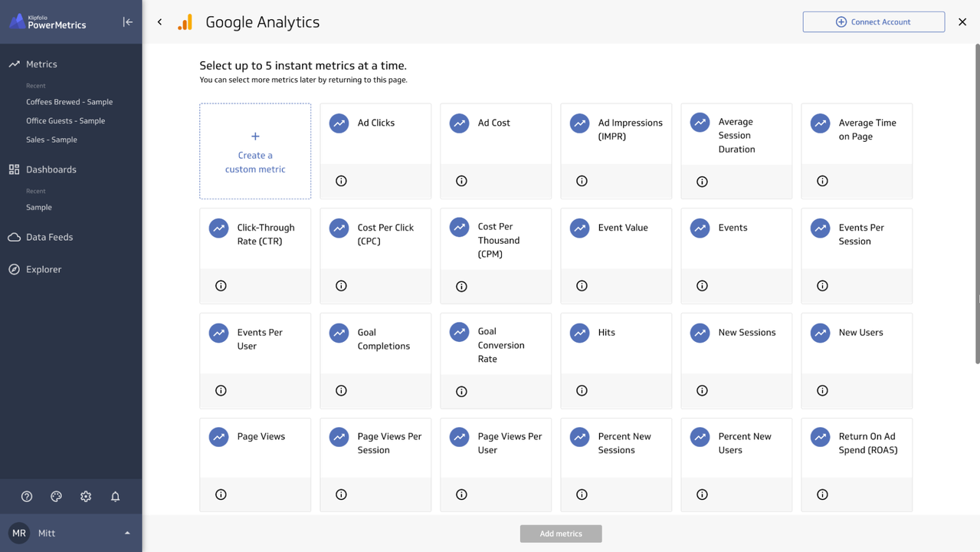
Task: Open the notifications bell
Action: [x=115, y=497]
